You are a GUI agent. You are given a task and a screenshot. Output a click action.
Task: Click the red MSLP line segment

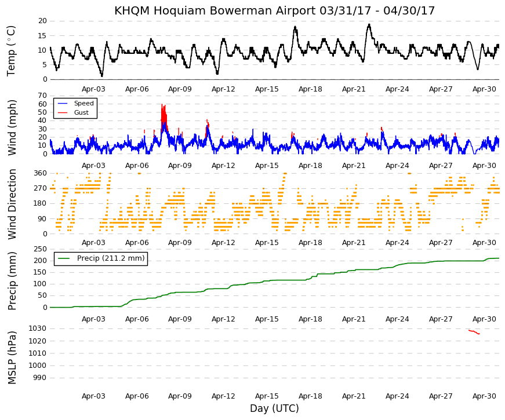click(x=474, y=332)
